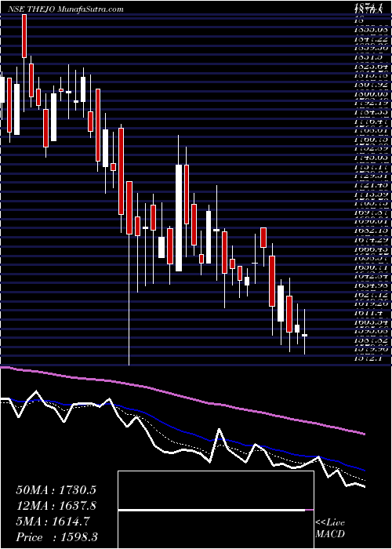Image resolution: width=392 pixels, height=549 pixels.
Task: Select the 12MA : 1637.8 reading
Action: pyautogui.click(x=56, y=506)
